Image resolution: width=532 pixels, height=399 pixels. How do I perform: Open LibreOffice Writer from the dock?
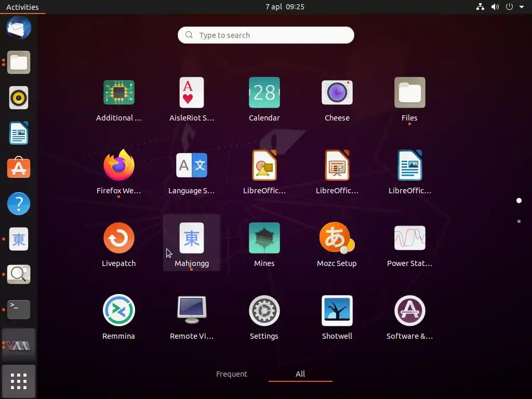[19, 133]
